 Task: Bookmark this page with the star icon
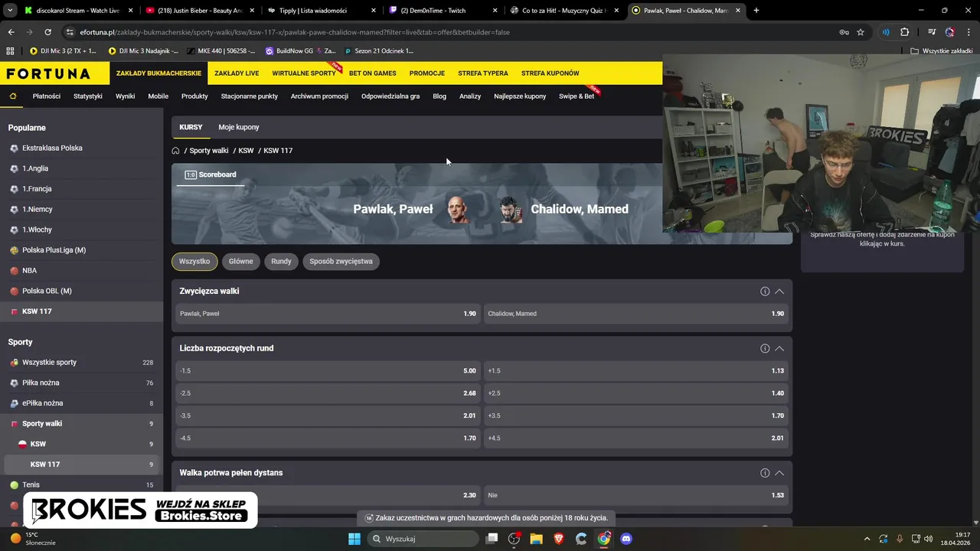(861, 32)
